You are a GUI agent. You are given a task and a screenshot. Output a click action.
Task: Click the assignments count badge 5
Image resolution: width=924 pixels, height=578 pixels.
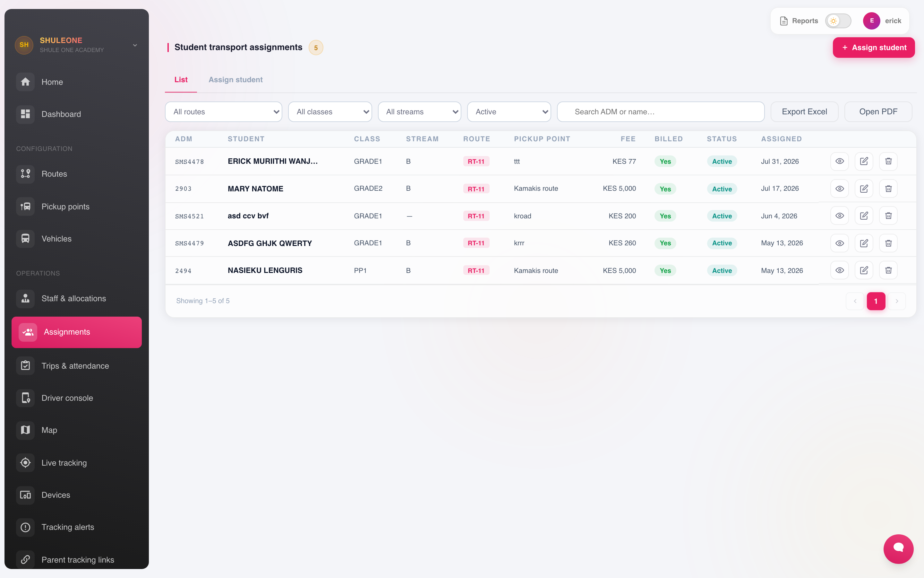tap(316, 48)
